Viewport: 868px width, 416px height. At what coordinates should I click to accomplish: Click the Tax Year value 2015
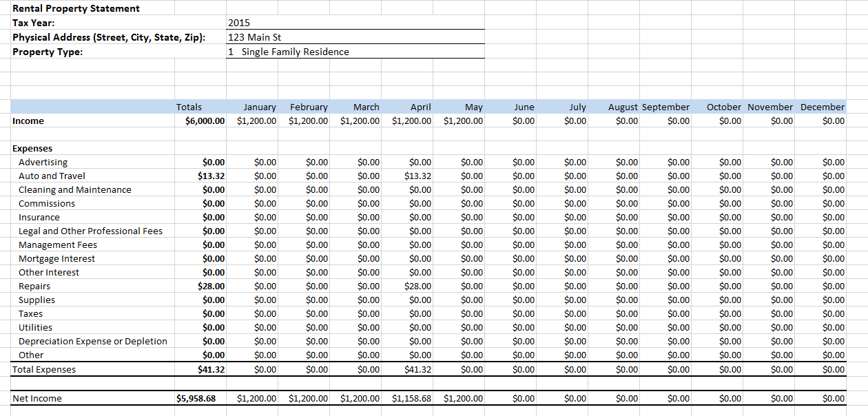(x=239, y=23)
